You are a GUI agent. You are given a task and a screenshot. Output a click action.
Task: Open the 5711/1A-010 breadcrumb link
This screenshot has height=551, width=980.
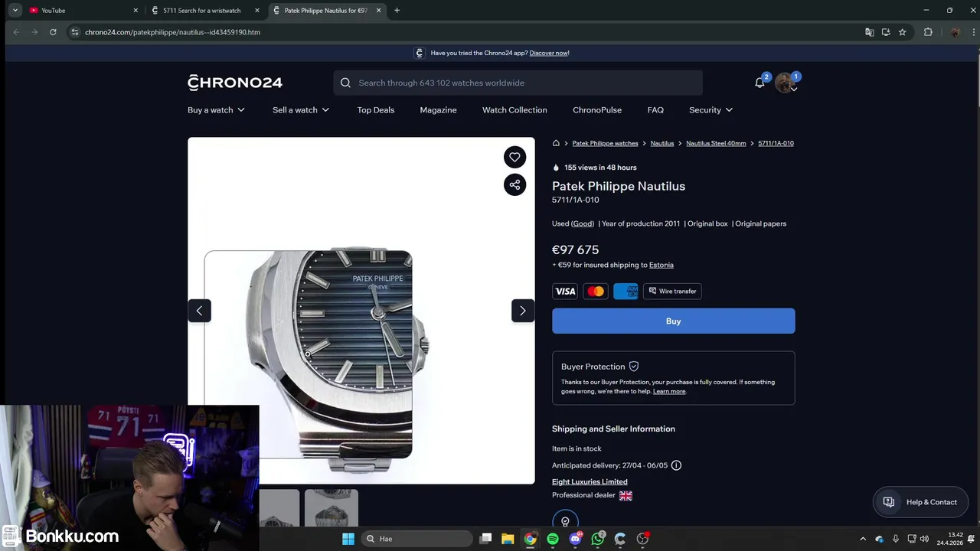[x=776, y=143]
